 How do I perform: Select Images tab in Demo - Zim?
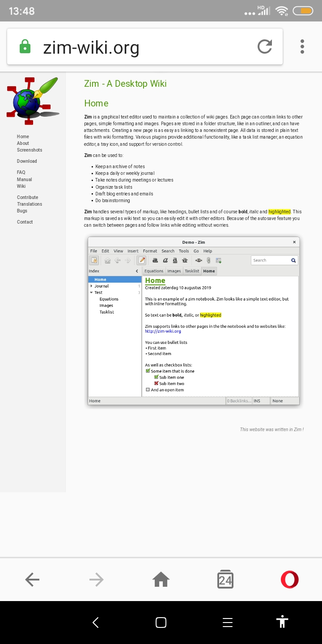coord(174,271)
